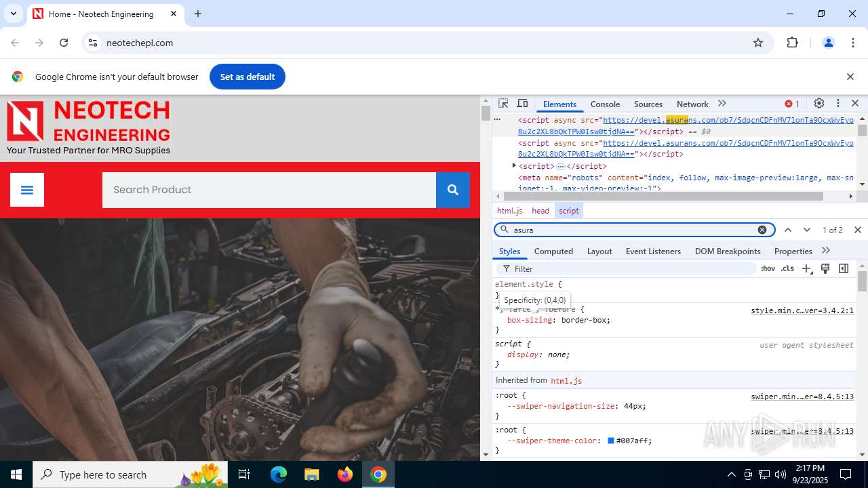Open the Computed styles tab
The image size is (868, 488).
tap(553, 251)
